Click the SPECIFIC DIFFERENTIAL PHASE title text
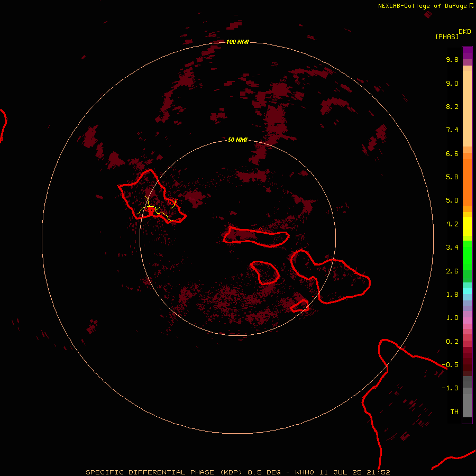 150,472
